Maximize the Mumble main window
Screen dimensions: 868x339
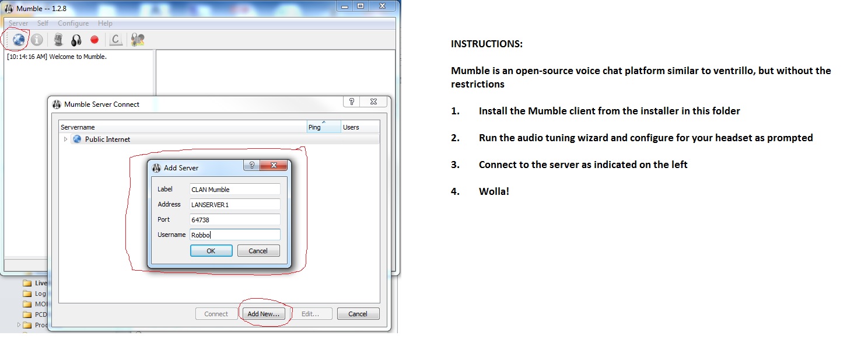pos(360,6)
